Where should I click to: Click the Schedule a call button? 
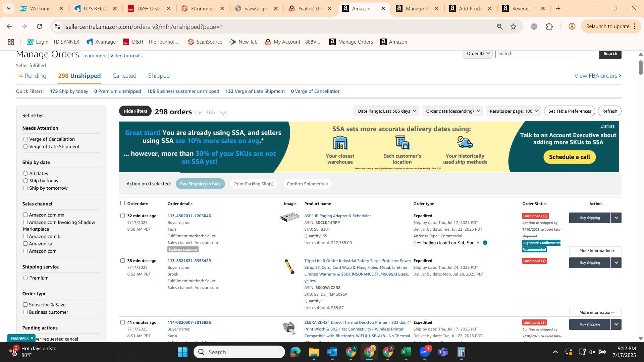pos(570,157)
